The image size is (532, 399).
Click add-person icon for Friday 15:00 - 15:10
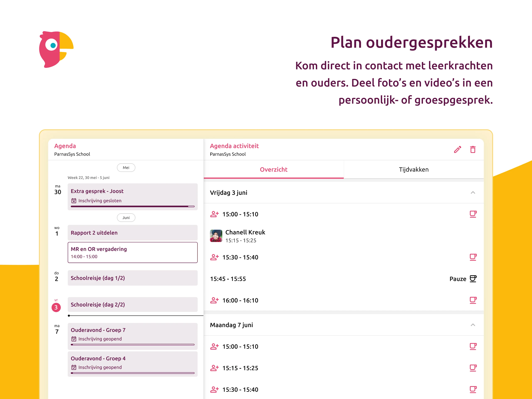click(214, 214)
